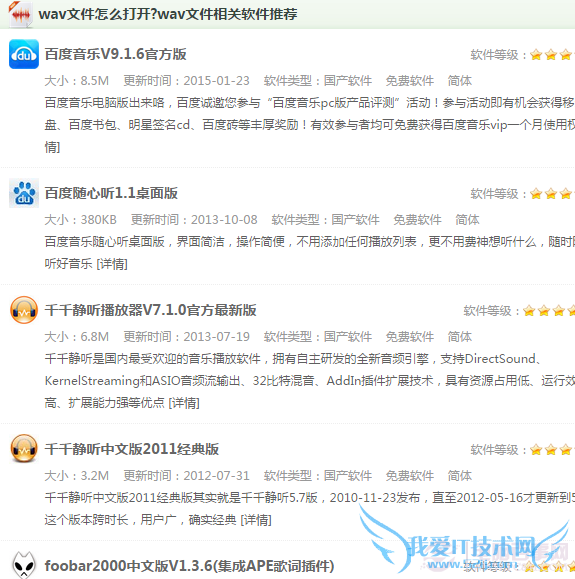Screen dimensions: 575x579
Task: Open the 千千静听播放器V7.1.0官方最新版 title link
Action: click(151, 310)
